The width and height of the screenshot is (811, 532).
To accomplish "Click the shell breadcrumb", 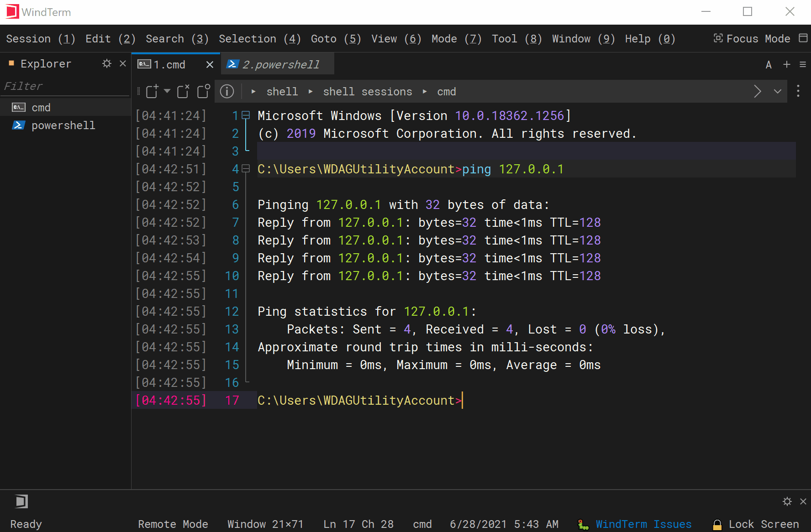I will 282,92.
